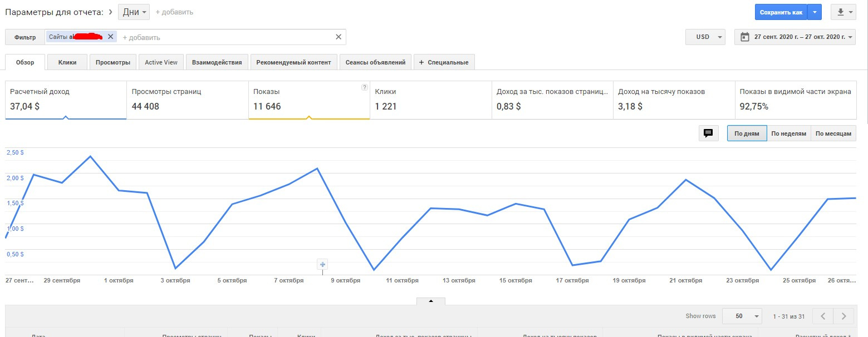Open the download report dropdown
The width and height of the screenshot is (868, 337).
843,12
